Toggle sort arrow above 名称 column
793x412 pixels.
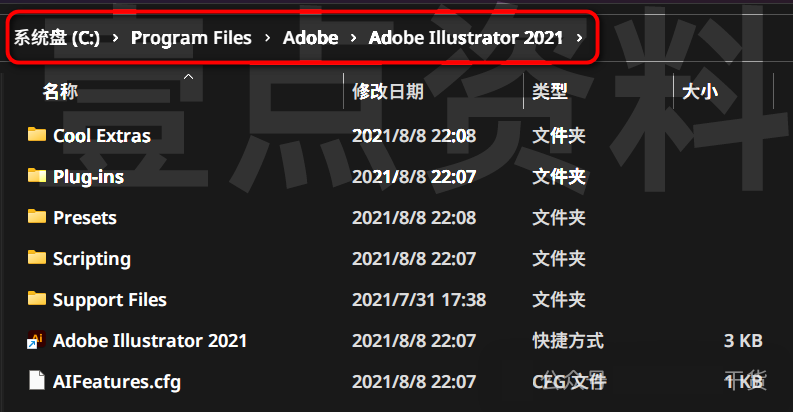click(188, 76)
